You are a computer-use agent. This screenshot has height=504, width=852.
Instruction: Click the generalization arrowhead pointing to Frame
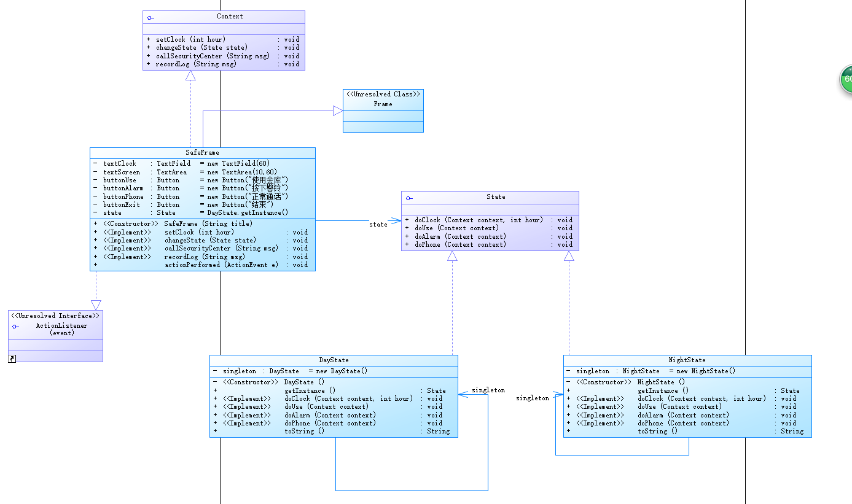pos(337,110)
